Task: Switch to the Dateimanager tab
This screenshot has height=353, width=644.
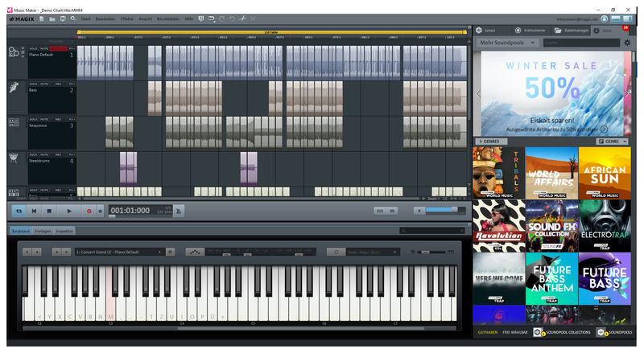Action: coord(571,31)
